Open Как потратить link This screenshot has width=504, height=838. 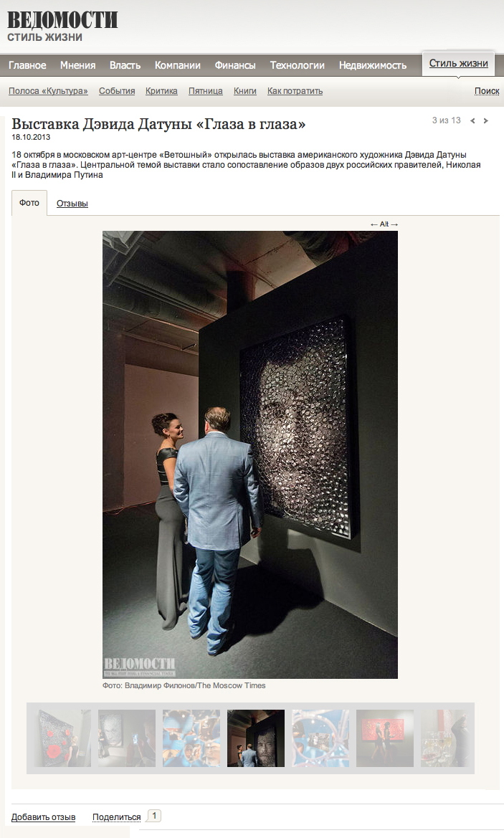(x=295, y=91)
